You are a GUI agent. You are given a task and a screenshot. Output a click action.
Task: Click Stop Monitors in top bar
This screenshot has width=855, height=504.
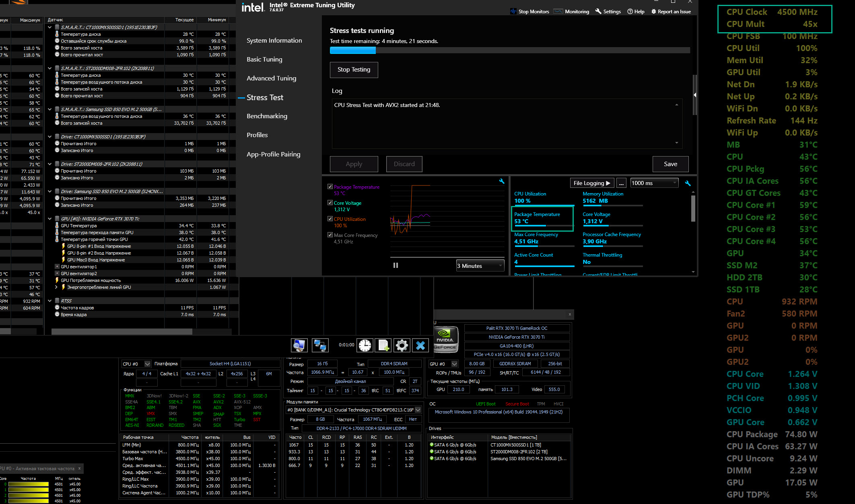point(529,12)
